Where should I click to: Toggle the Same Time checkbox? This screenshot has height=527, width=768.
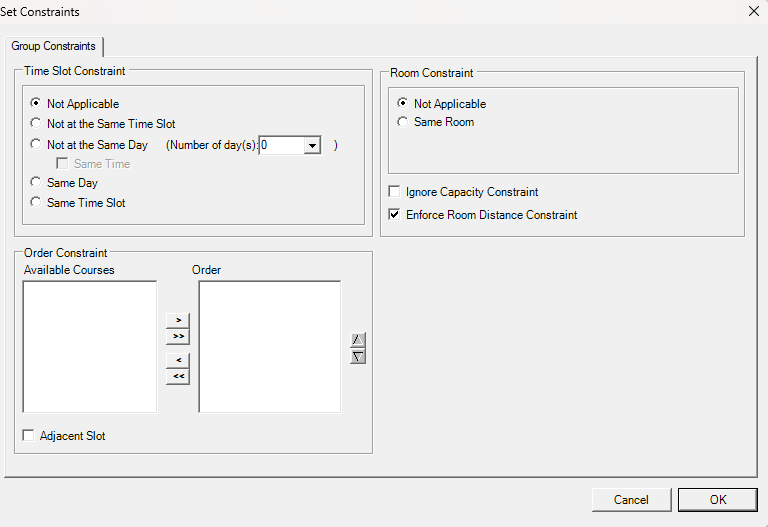pyautogui.click(x=63, y=164)
